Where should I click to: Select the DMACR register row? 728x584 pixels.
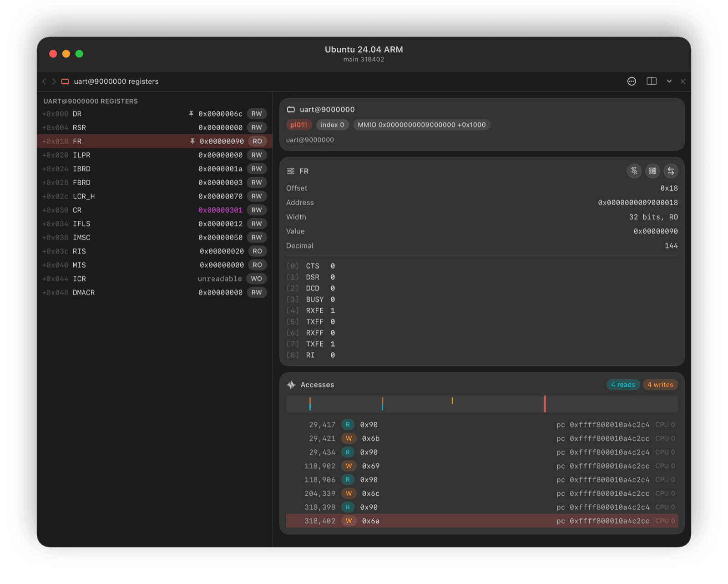155,293
